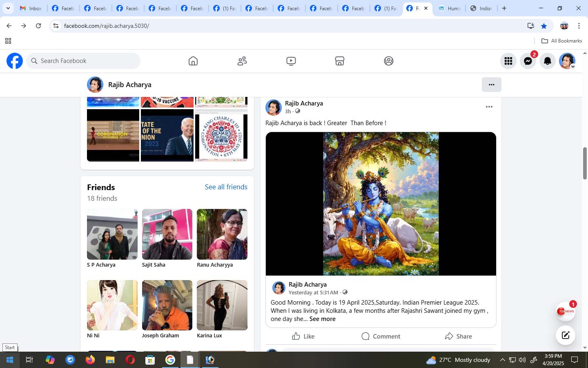Viewport: 588px width, 368px height.
Task: Open the Facebook apps grid menu
Action: [508, 61]
